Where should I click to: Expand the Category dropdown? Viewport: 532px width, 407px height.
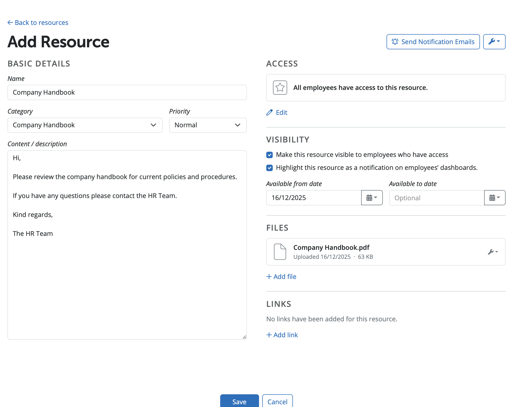(x=85, y=125)
